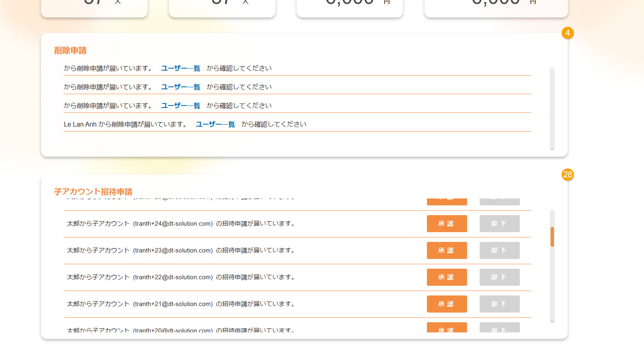
Task: Open ユーザー一覧 link in third deletion request
Action: 181,106
